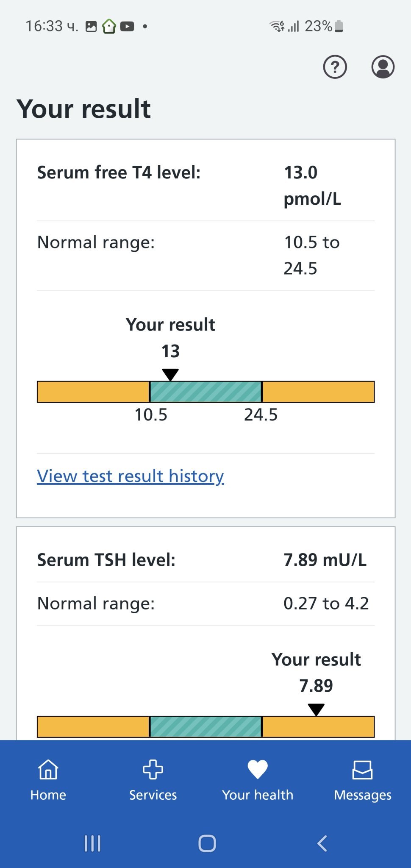The width and height of the screenshot is (411, 868).
Task: Tap green normal range of T4 bar
Action: 206,392
